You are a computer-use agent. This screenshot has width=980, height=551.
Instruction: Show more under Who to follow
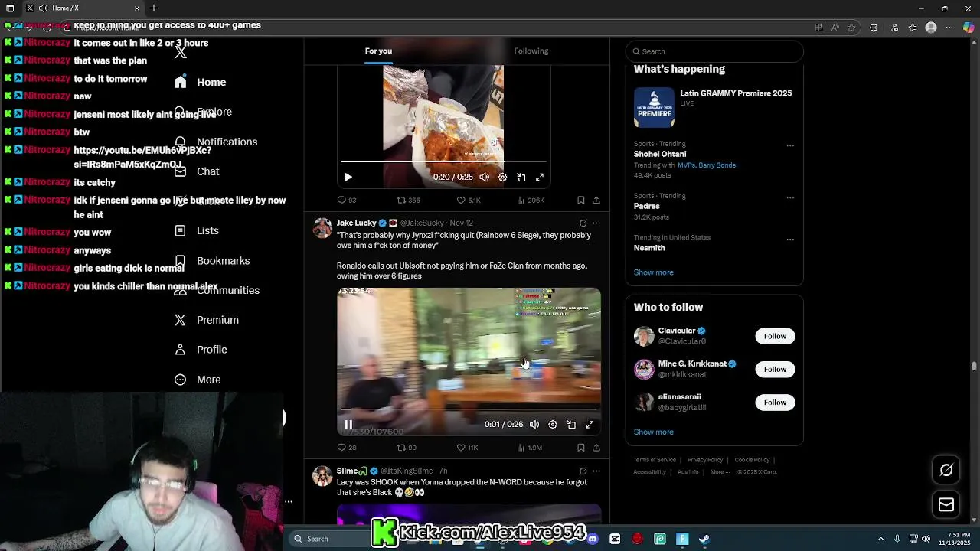pos(654,432)
